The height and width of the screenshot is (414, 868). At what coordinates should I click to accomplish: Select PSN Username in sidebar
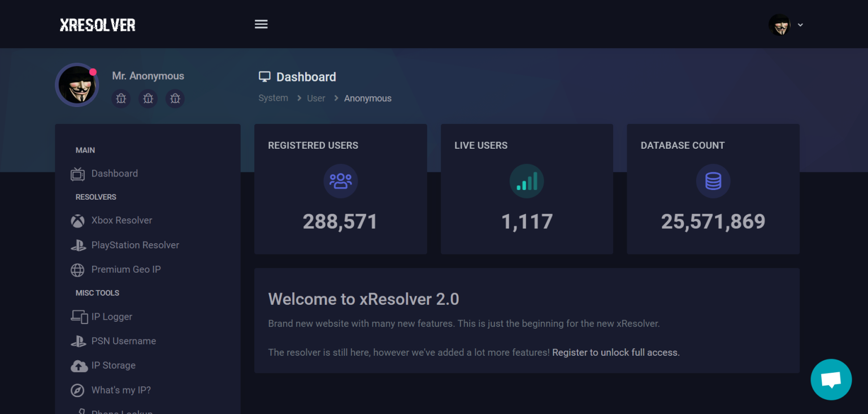(x=124, y=341)
